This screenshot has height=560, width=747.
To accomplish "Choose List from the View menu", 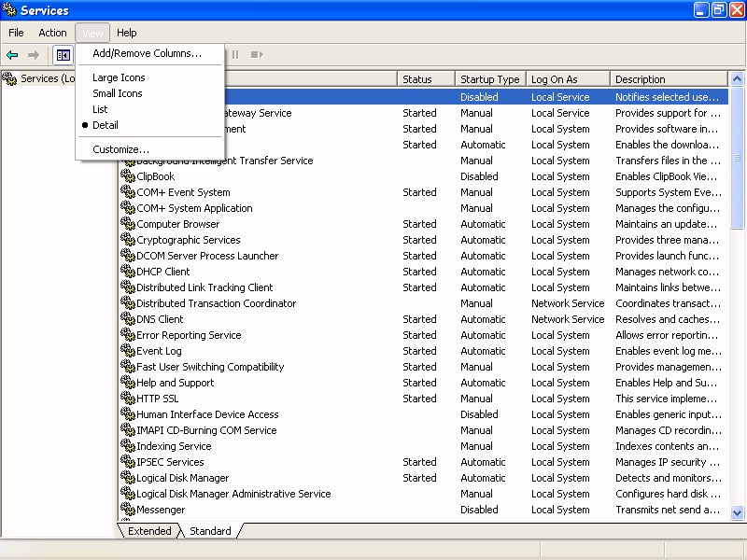I will pos(149,109).
